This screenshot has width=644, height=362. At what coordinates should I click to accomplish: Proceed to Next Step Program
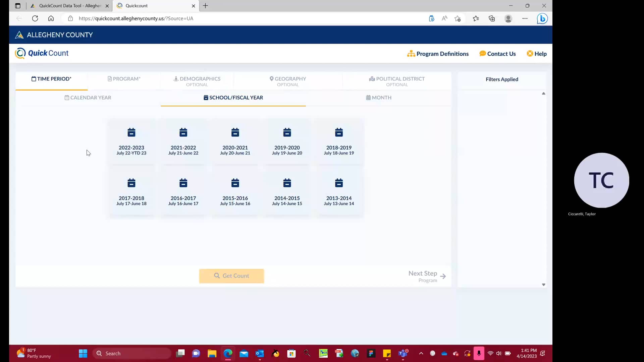[427, 276]
